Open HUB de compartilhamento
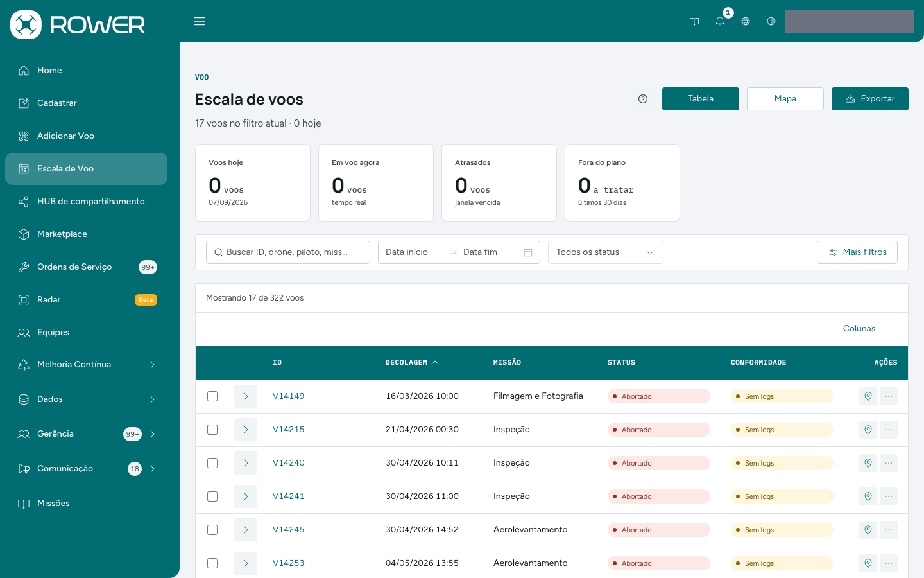 86,202
